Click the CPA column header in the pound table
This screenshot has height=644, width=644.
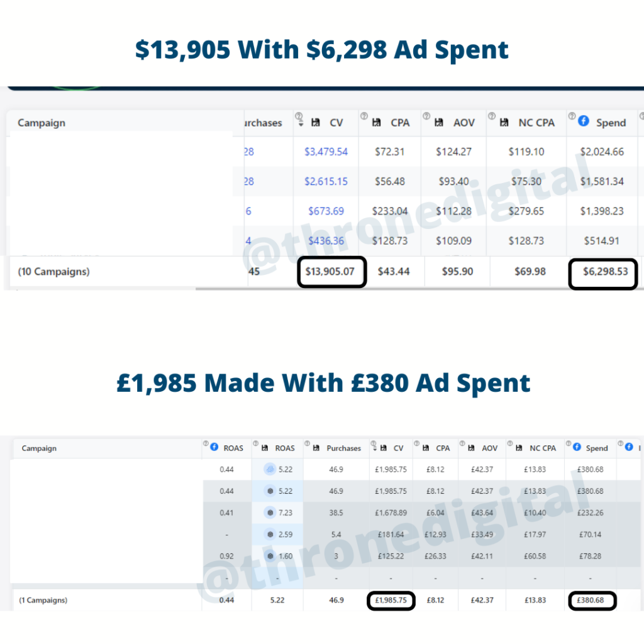coord(443,448)
